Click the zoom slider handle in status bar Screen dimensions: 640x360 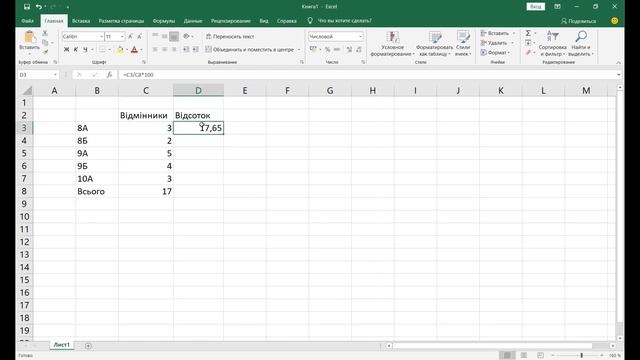pos(582,356)
